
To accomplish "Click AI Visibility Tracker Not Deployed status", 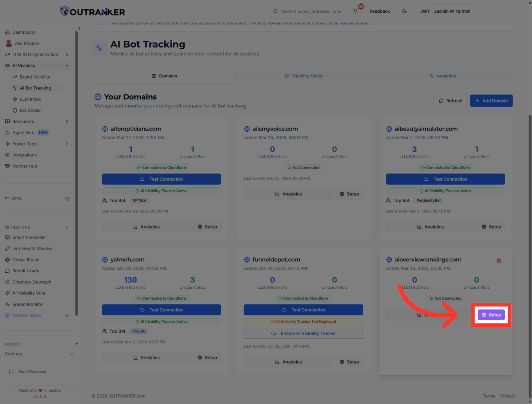I will [303, 322].
